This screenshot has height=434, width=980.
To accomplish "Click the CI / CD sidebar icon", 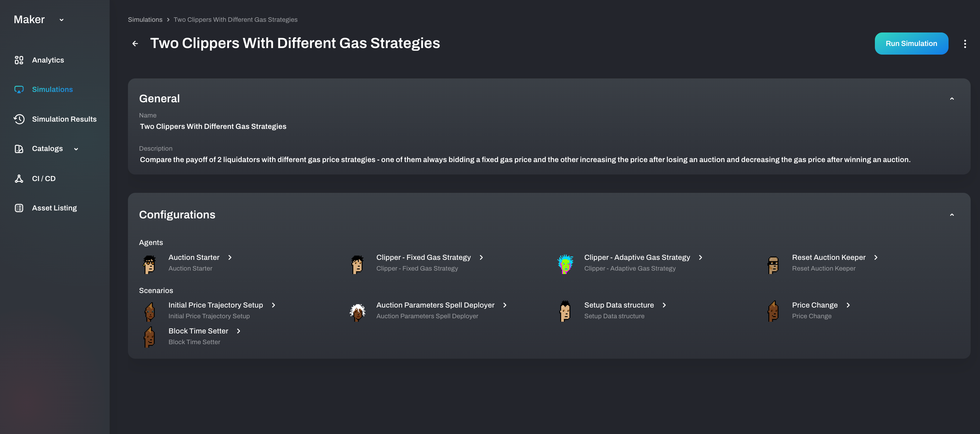I will pos(19,179).
